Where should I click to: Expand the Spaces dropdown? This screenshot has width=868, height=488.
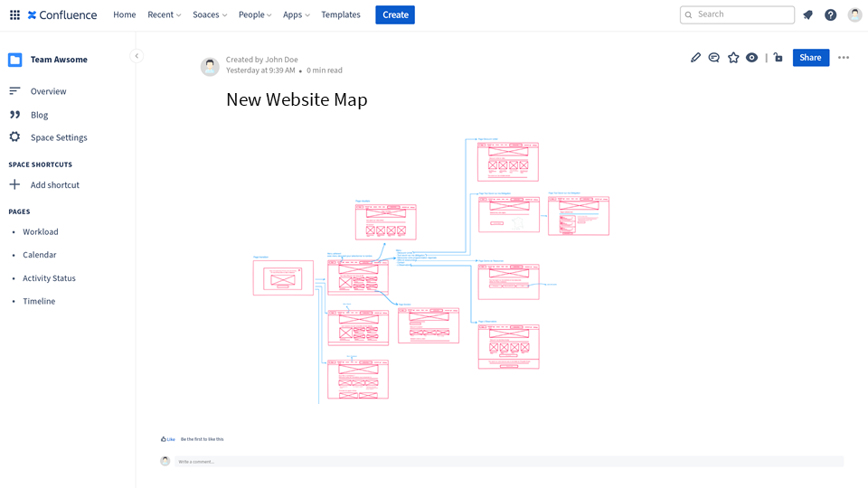tap(210, 15)
